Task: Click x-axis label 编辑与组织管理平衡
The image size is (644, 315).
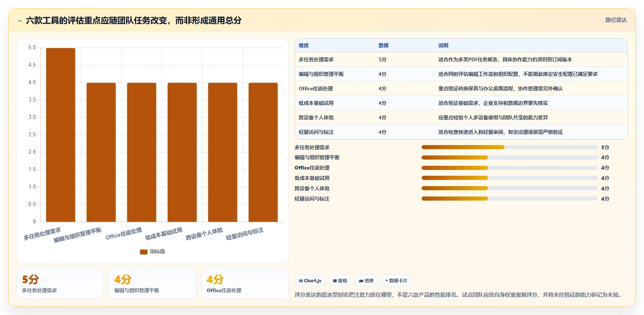Action: pyautogui.click(x=78, y=235)
